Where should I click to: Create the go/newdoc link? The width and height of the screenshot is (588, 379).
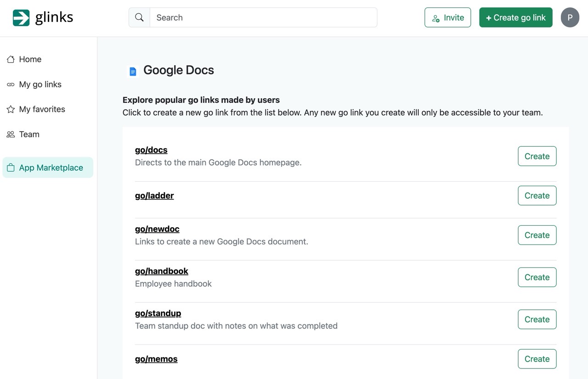(537, 235)
